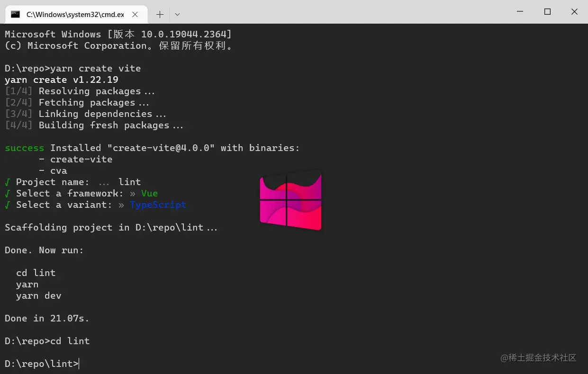Click the » marker before Vue

click(x=133, y=193)
